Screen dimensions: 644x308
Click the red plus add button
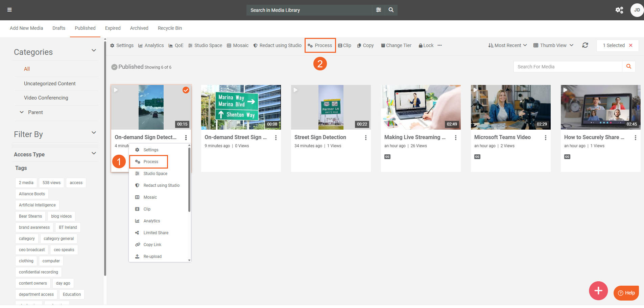598,290
